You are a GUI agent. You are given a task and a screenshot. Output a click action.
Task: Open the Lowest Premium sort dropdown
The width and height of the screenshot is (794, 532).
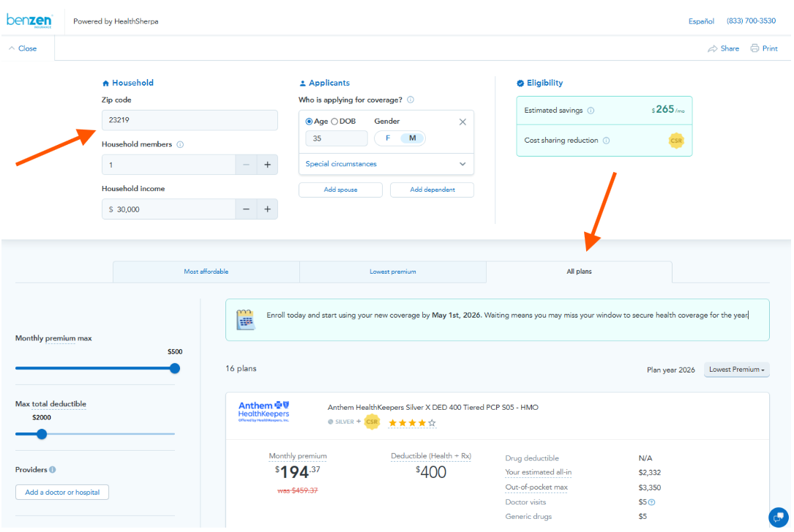[x=736, y=370]
